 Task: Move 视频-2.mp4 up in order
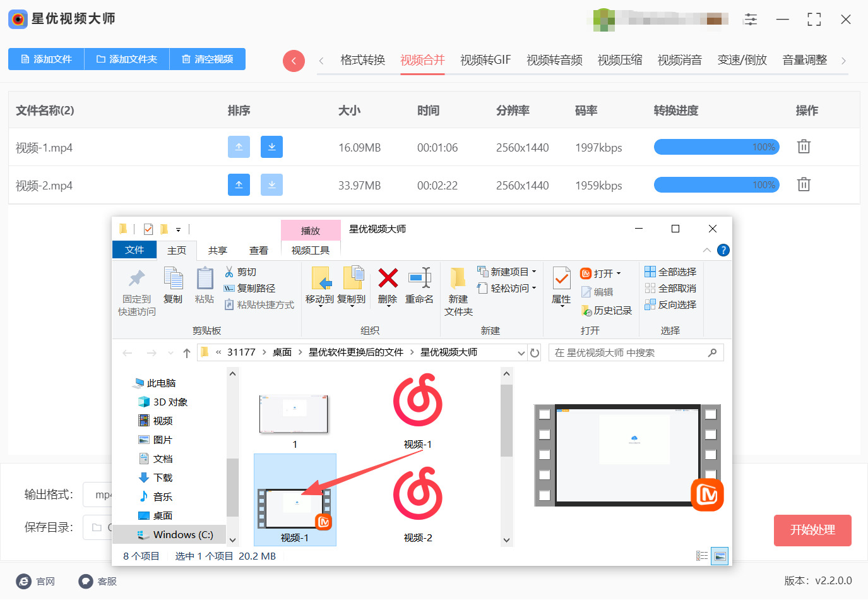coord(239,184)
